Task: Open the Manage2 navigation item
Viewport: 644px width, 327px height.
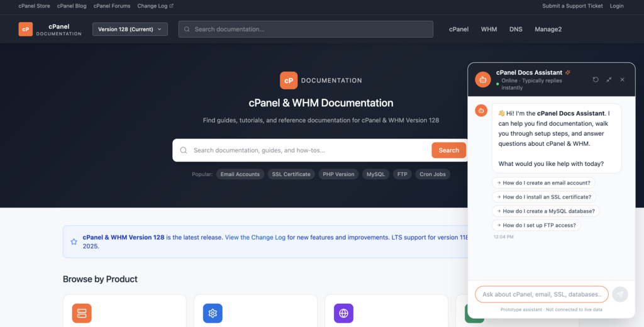Action: click(548, 29)
